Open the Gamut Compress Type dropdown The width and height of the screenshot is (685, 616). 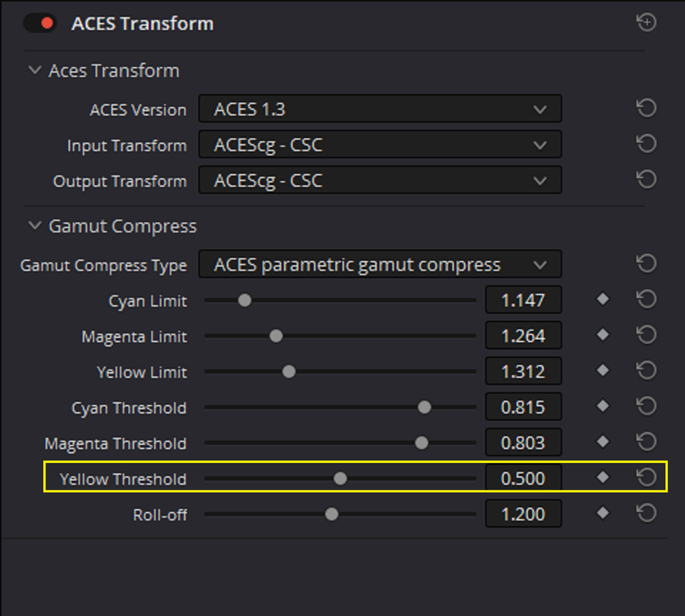[x=380, y=264]
